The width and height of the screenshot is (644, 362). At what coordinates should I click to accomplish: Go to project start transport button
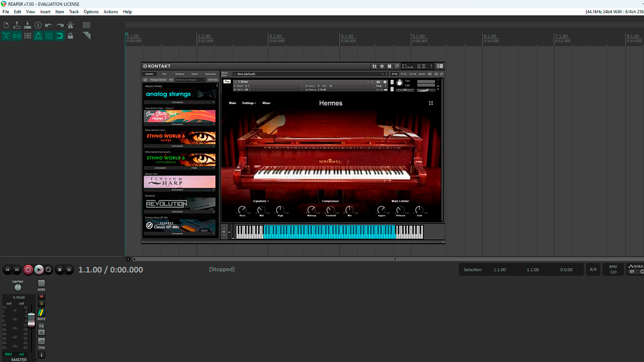[7, 270]
